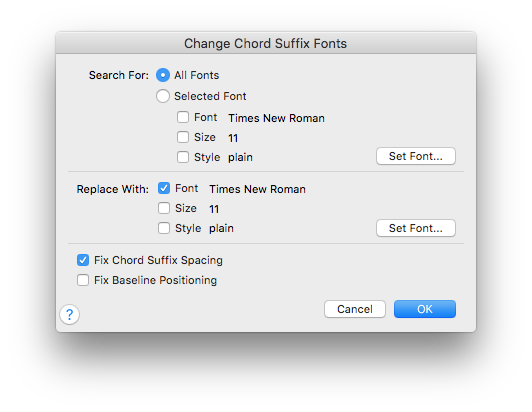This screenshot has height=412, width=532.
Task: Tick the Size checkbox under Search For
Action: click(x=183, y=137)
